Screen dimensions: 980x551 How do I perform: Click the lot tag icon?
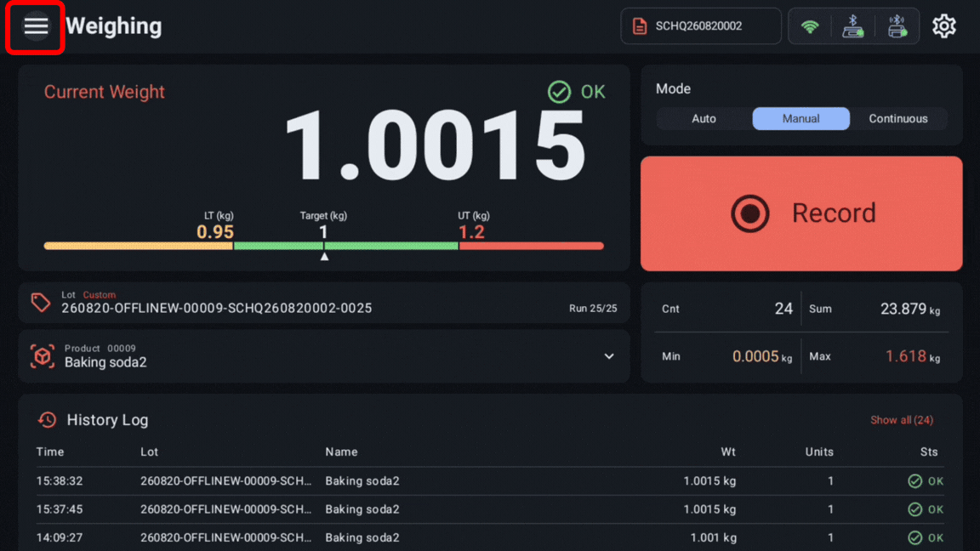(41, 303)
